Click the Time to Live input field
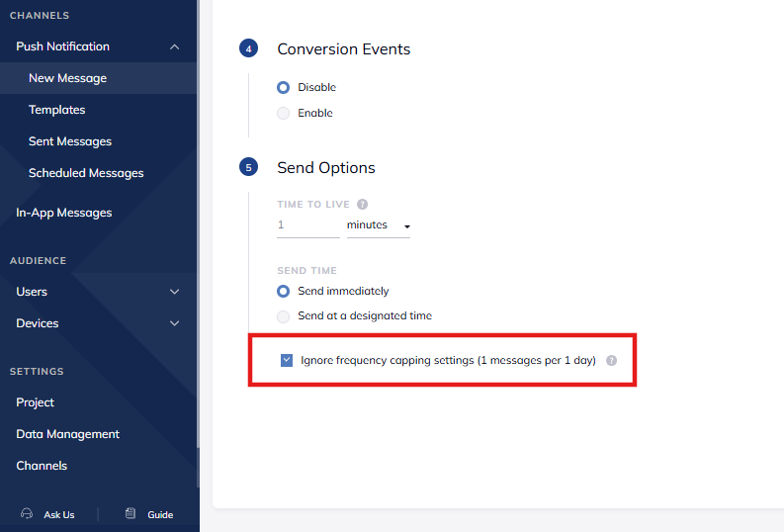This screenshot has width=784, height=532. pyautogui.click(x=307, y=225)
